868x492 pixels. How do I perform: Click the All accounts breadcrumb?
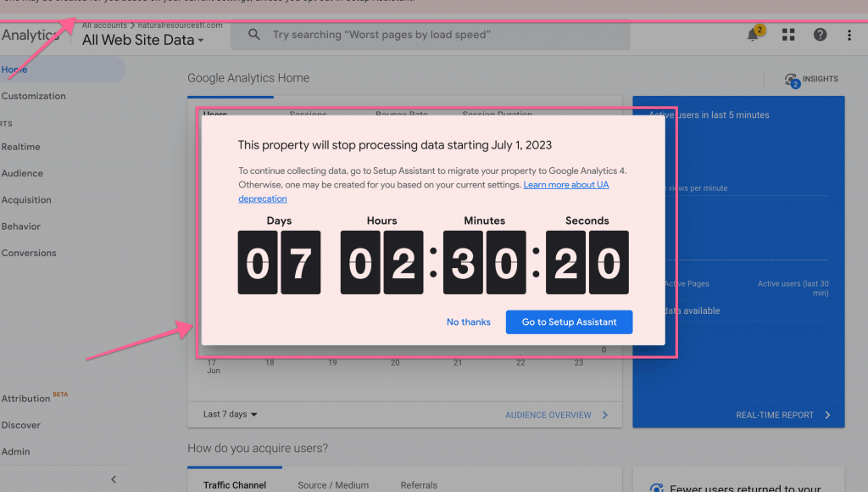(104, 25)
